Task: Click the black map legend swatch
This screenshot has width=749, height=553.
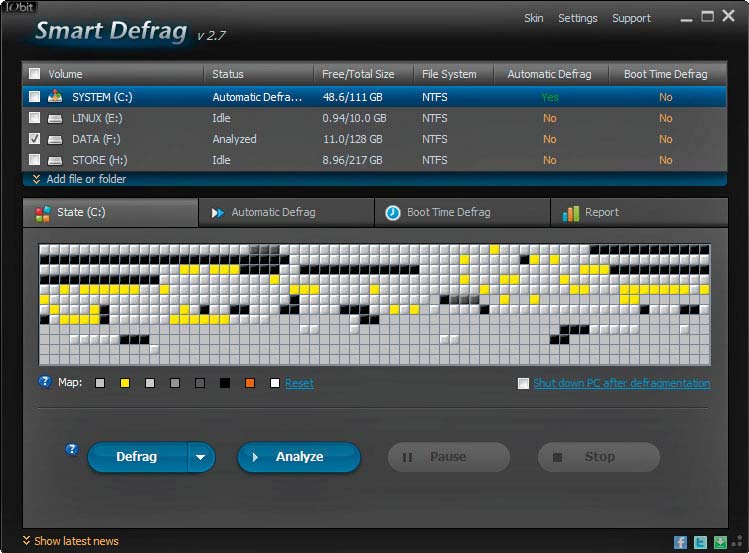Action: click(x=225, y=383)
